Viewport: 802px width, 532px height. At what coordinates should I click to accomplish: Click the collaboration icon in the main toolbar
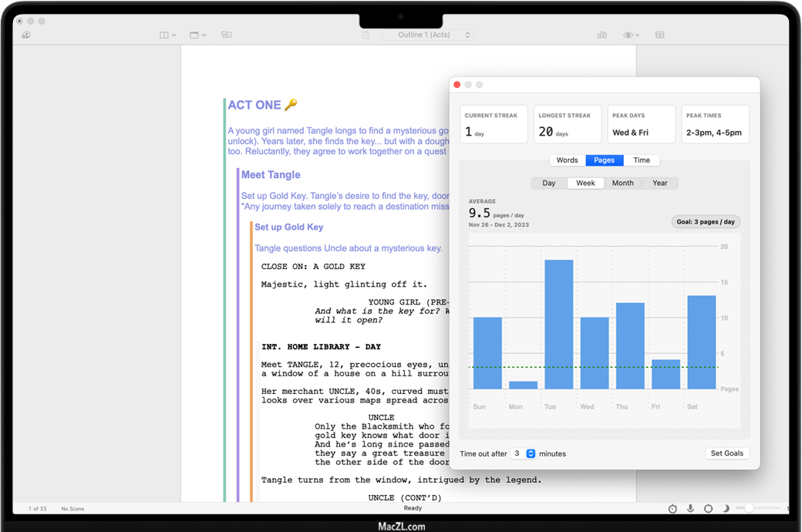click(26, 35)
